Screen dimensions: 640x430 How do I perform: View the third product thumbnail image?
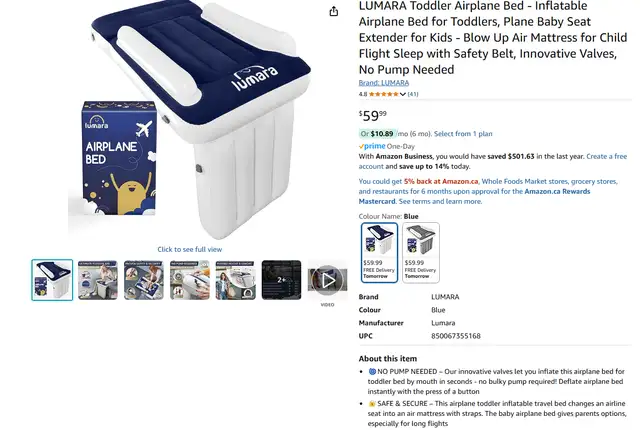pyautogui.click(x=144, y=280)
